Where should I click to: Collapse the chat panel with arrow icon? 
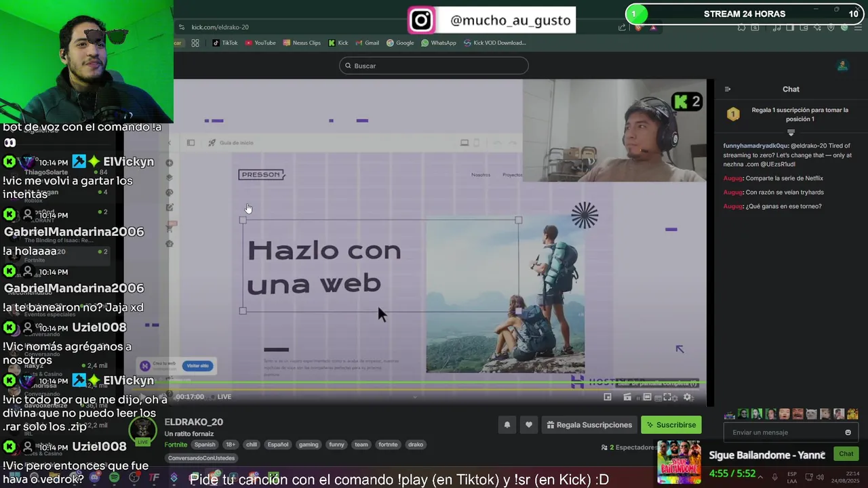(728, 89)
